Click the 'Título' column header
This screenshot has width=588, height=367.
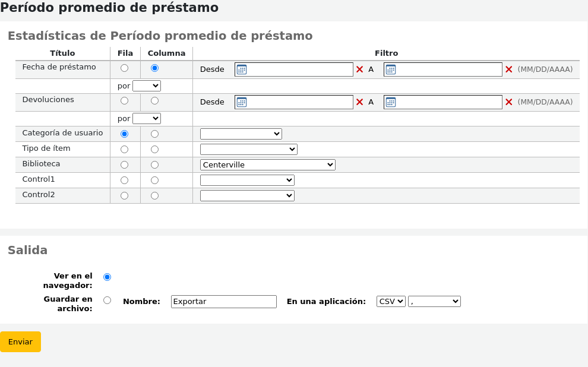click(62, 53)
